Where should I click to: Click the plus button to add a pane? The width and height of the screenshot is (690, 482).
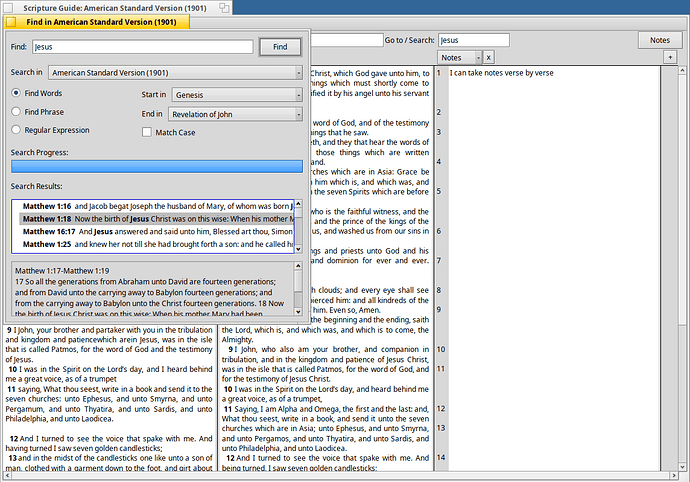coord(670,57)
